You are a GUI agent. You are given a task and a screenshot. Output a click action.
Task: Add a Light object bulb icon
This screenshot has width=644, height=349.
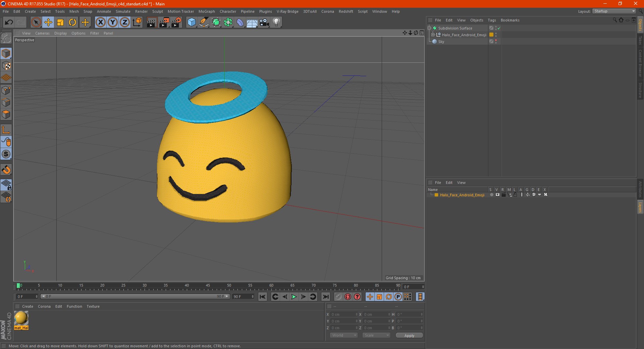(x=276, y=22)
